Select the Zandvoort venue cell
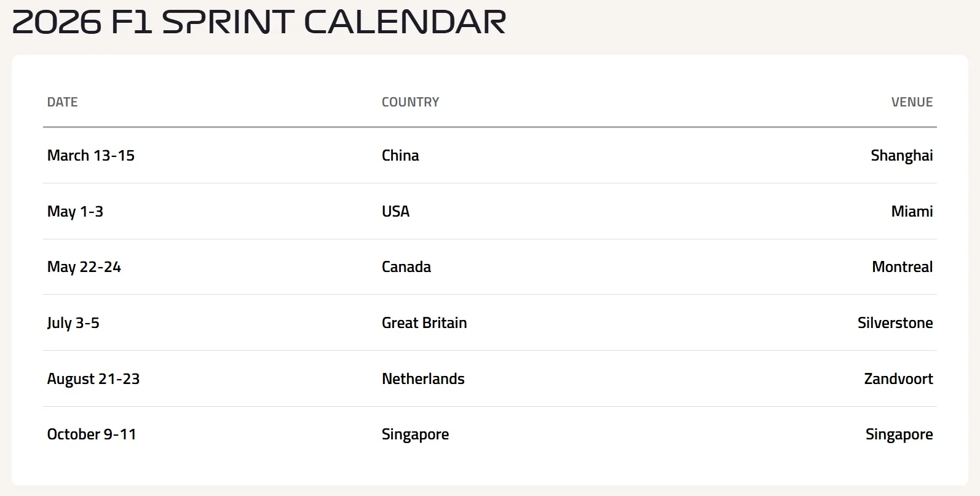Image resolution: width=980 pixels, height=496 pixels. tap(898, 379)
